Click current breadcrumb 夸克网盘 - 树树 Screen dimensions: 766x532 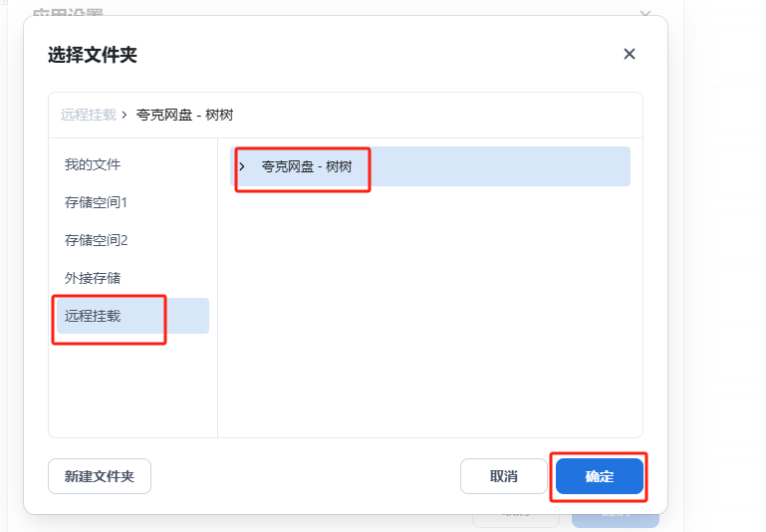point(184,115)
